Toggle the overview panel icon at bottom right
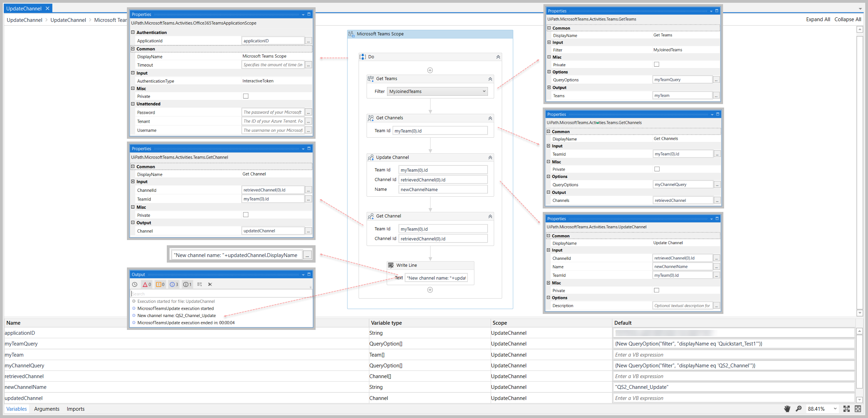Viewport: 868px width, 418px height. tap(858, 409)
